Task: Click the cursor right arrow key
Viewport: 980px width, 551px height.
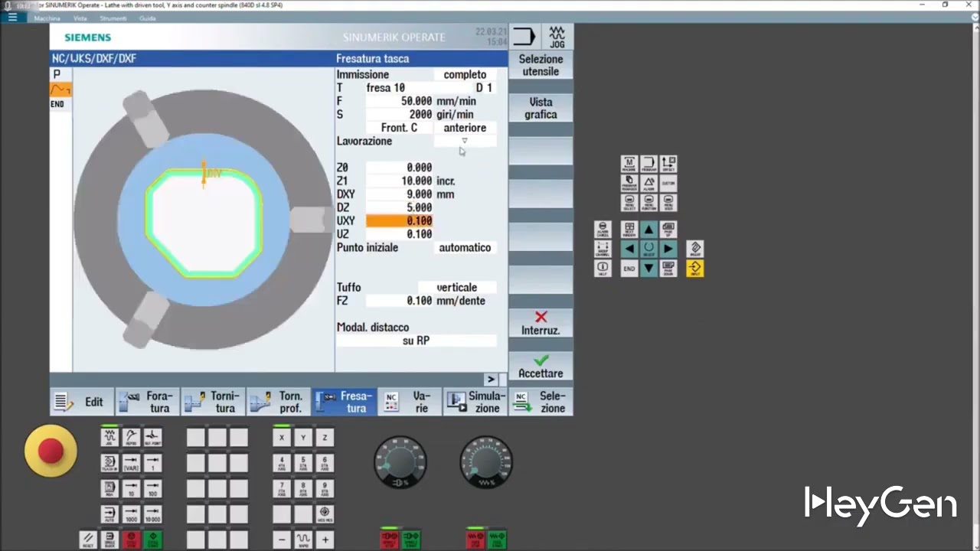Action: pyautogui.click(x=668, y=249)
